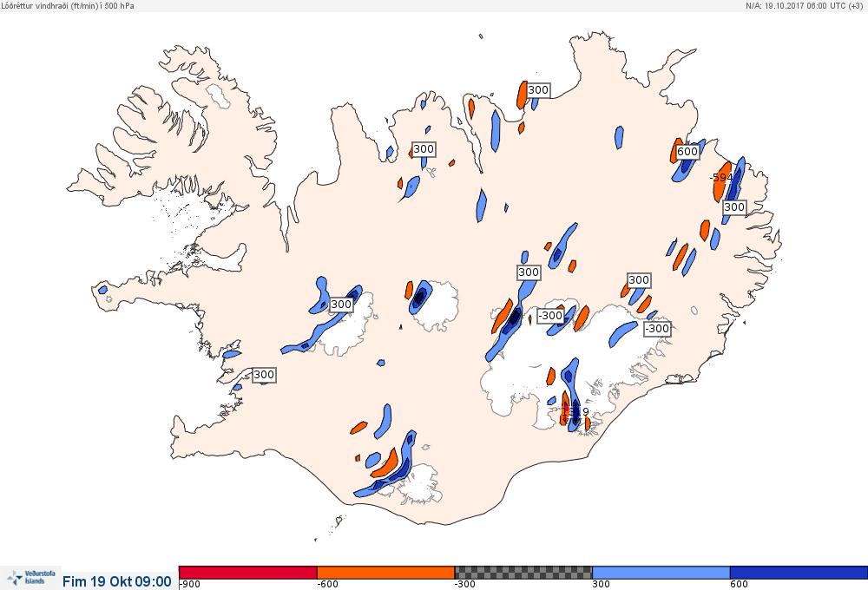Click the 'Fim 19 Okt 09:00' forecast time

pyautogui.click(x=117, y=581)
